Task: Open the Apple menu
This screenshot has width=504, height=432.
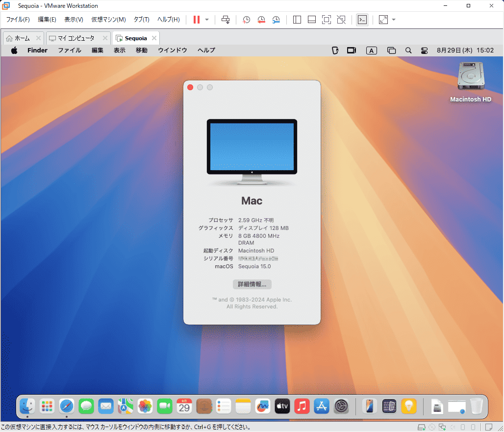Action: click(14, 51)
